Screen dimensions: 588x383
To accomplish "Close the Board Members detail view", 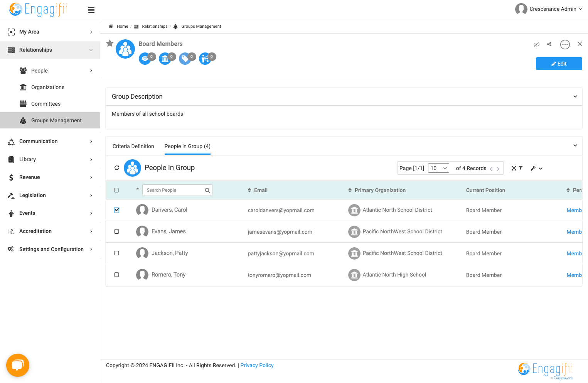I will pyautogui.click(x=580, y=44).
